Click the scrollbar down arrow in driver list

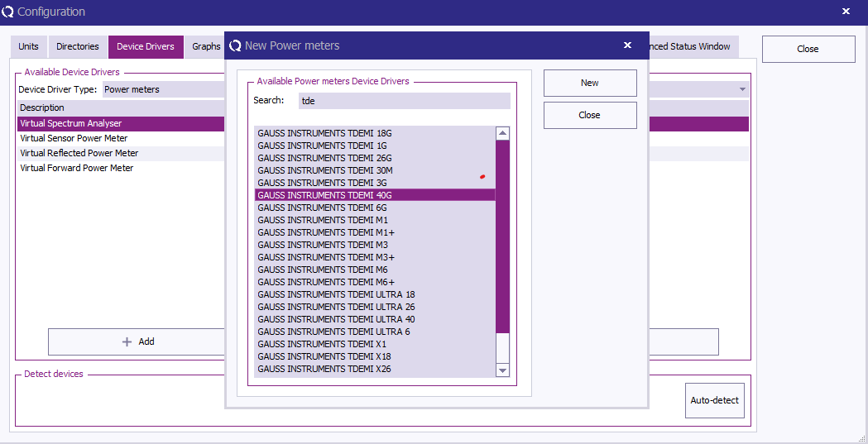[x=502, y=370]
